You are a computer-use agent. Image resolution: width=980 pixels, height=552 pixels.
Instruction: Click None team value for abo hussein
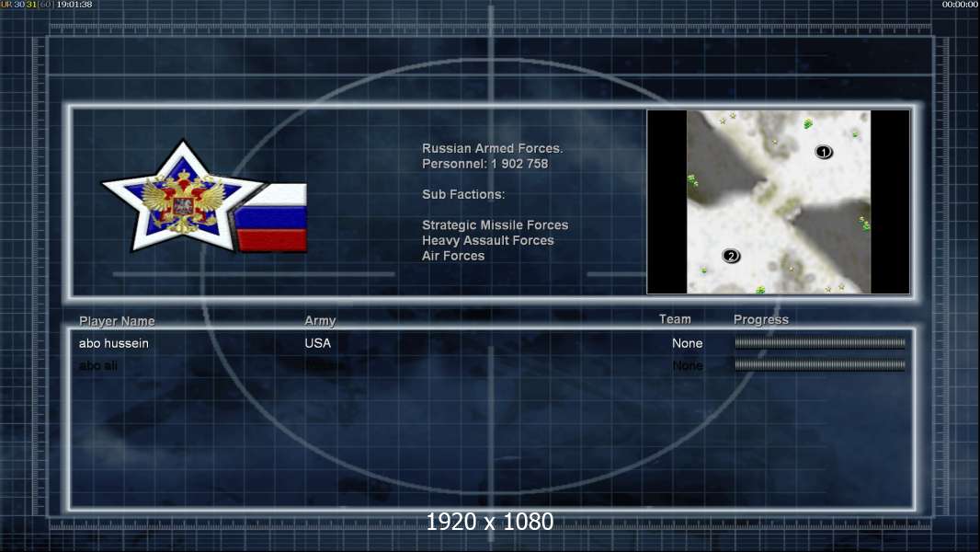tap(687, 343)
